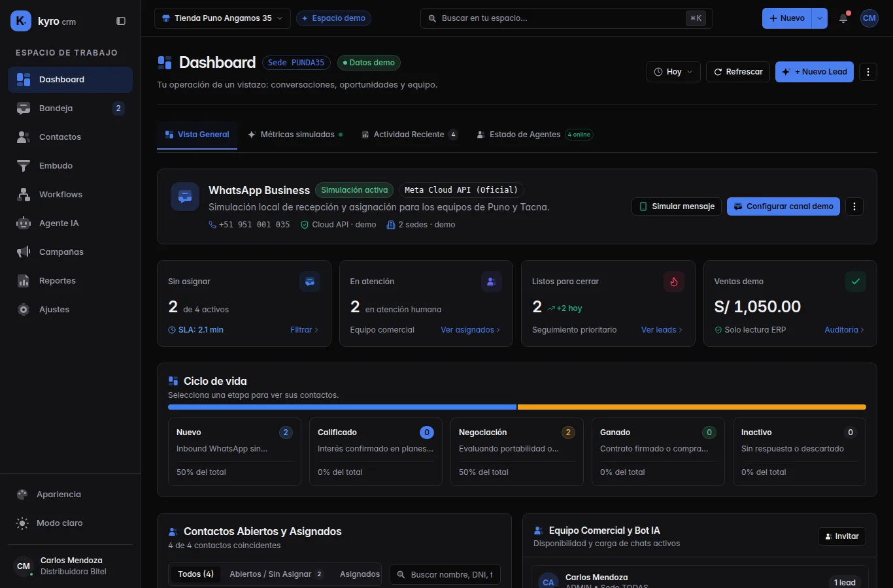Focus the Buscar en tu espacio field
The image size is (893, 588).
pos(566,18)
